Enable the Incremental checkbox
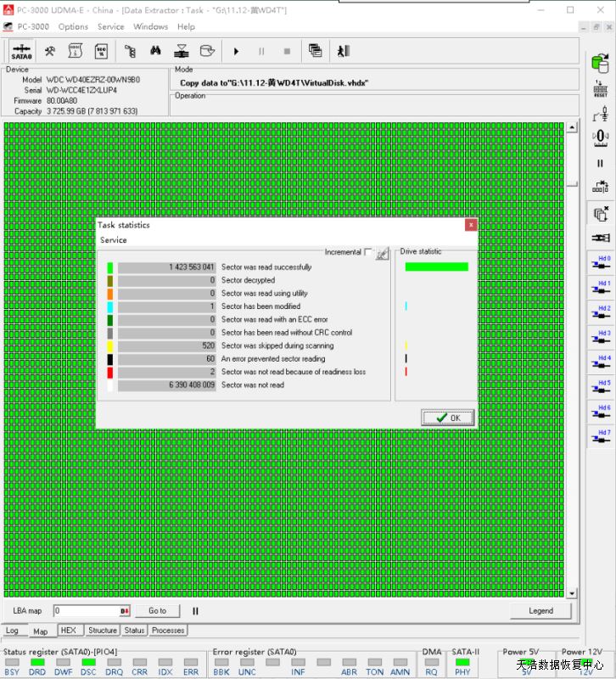This screenshot has height=679, width=616. [367, 252]
